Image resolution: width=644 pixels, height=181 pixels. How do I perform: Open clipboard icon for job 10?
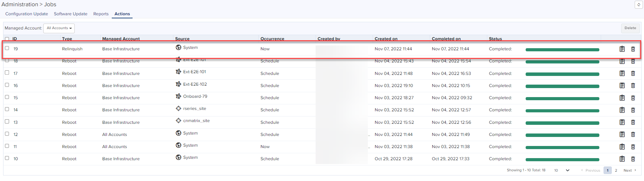tap(622, 159)
